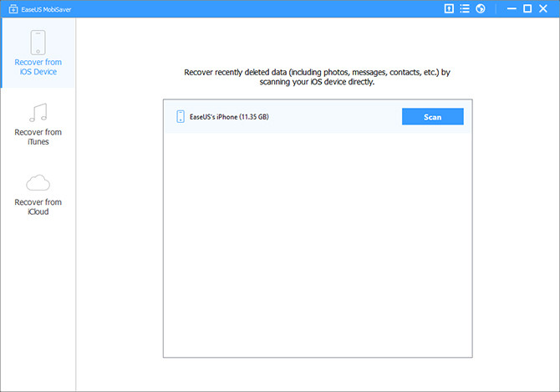Close the MobiSaver window
Screen dimensions: 560x392
coord(546,8)
